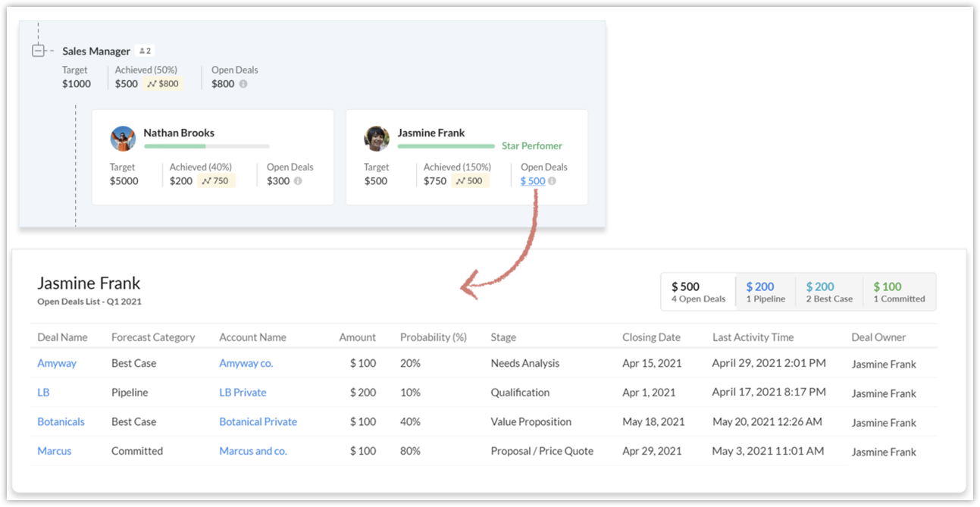Click info icon next to Jasmine's $500 open deals
This screenshot has height=507, width=980.
coord(552,181)
